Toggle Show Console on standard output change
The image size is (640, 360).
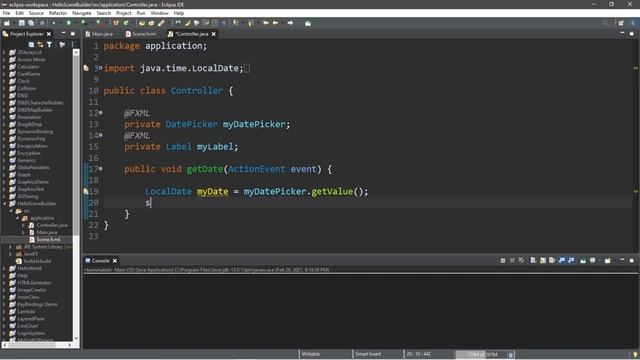(562, 260)
